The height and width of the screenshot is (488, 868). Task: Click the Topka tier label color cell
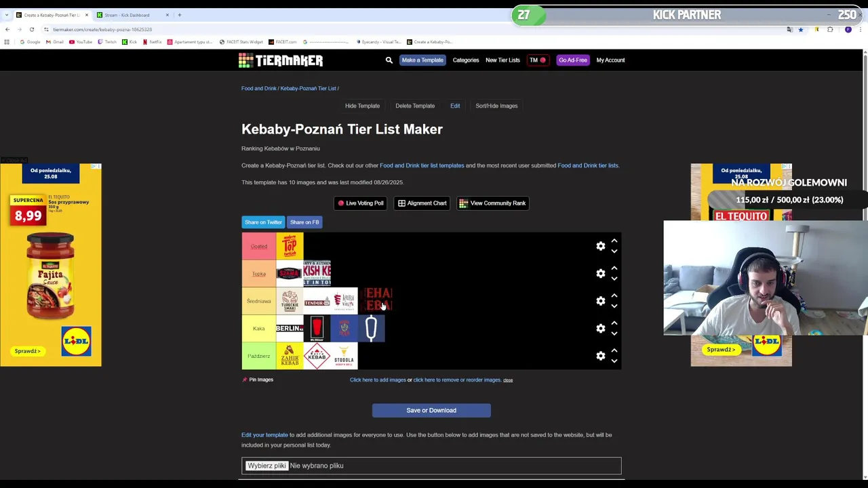[x=259, y=273]
